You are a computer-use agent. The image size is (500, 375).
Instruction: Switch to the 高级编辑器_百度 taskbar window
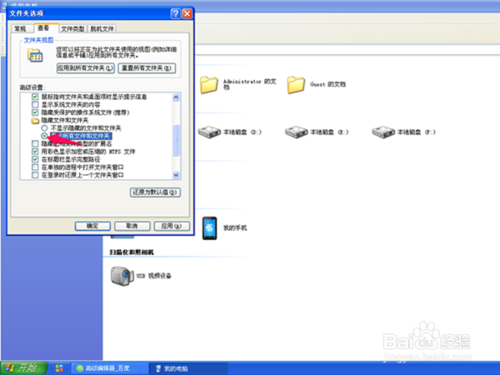coord(110,368)
